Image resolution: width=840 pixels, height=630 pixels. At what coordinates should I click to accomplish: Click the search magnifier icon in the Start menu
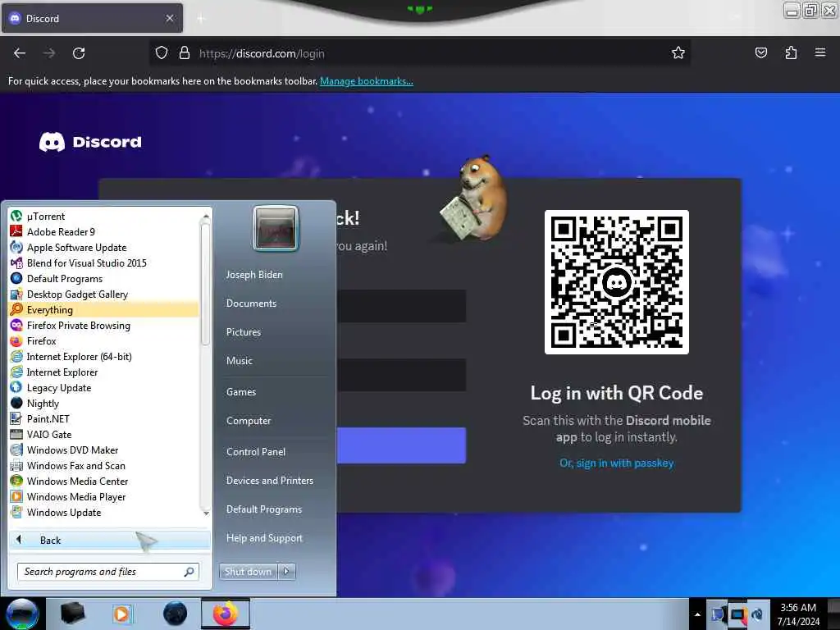189,572
